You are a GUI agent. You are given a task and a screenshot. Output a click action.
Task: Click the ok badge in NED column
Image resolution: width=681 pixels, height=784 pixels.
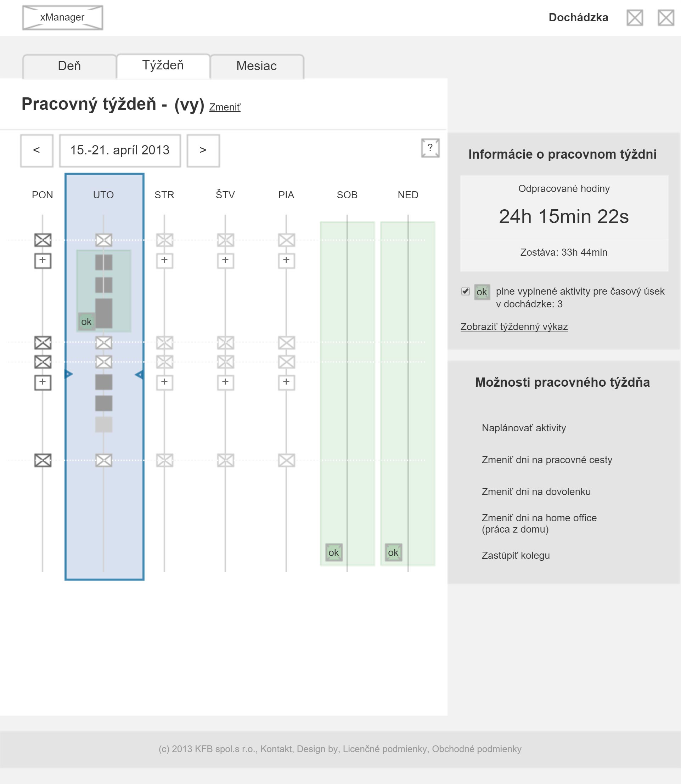tap(393, 553)
